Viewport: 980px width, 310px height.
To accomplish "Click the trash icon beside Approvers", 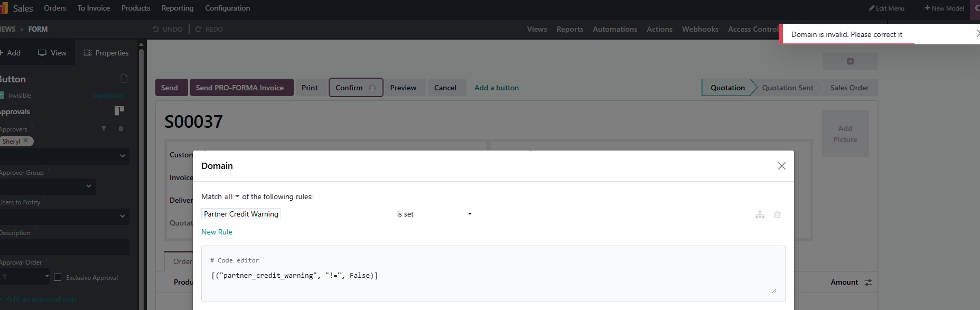I will click(121, 129).
